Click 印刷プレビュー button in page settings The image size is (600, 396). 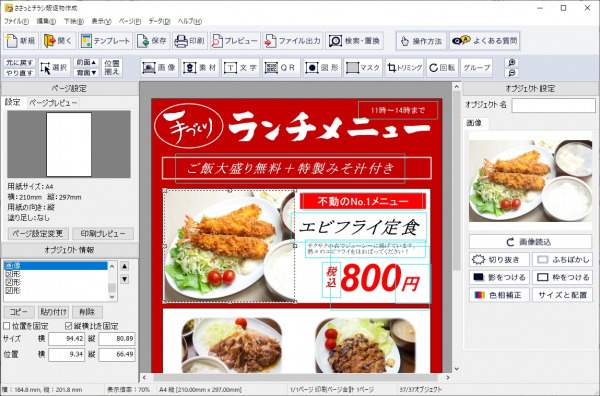point(103,233)
